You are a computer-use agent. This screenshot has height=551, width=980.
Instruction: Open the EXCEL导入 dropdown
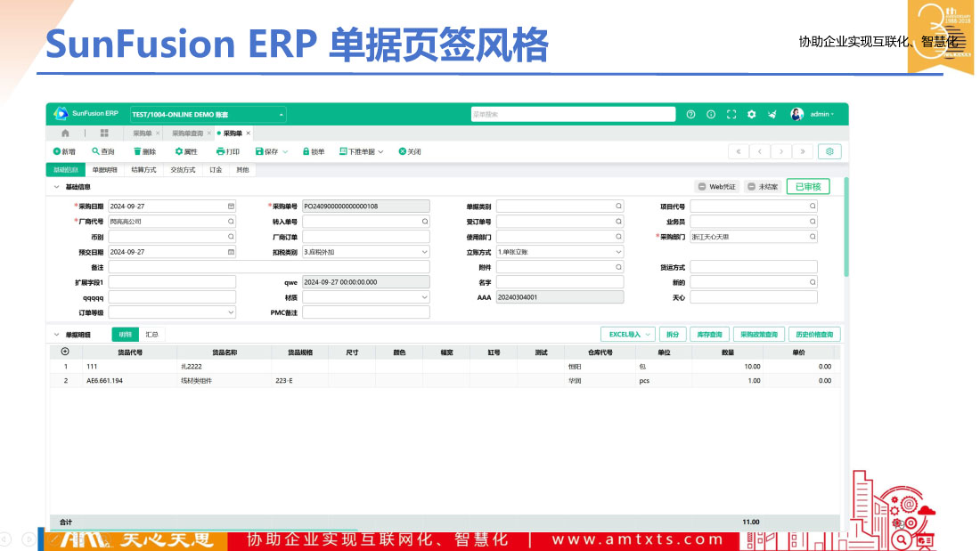click(629, 335)
